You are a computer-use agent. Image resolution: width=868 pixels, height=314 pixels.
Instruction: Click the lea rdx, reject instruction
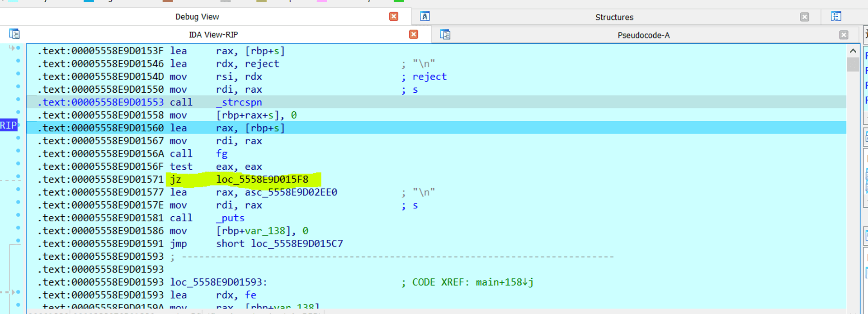[x=224, y=64]
